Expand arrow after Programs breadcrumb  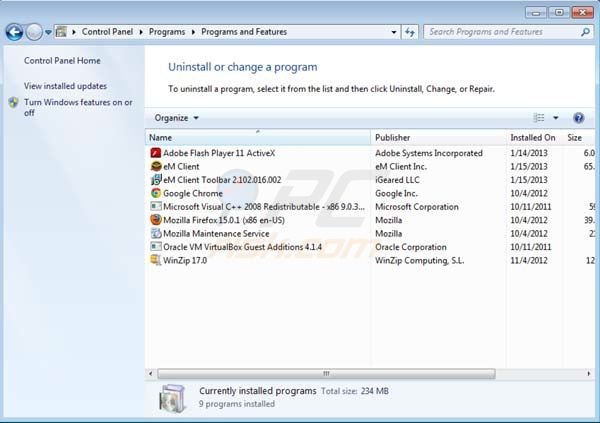[193, 32]
